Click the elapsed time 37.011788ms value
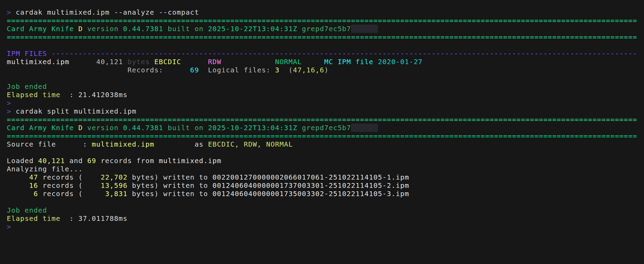Image resolution: width=644 pixels, height=264 pixels. click(102, 219)
